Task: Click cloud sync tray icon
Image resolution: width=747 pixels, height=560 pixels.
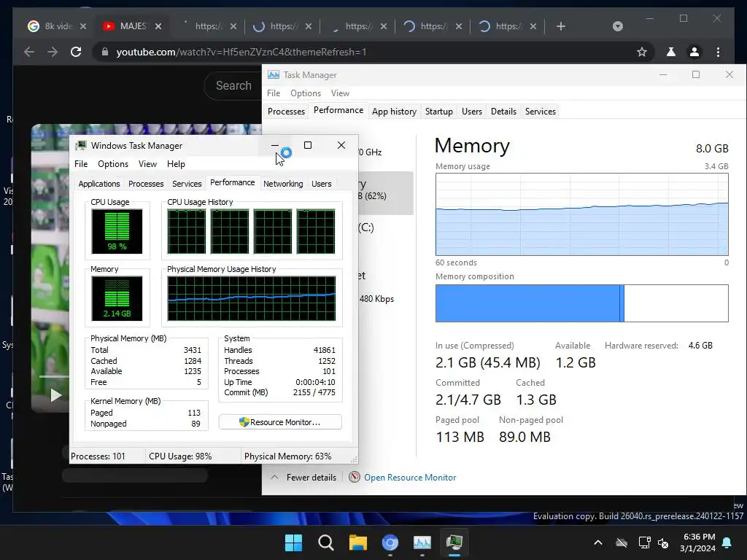Action: 622,542
